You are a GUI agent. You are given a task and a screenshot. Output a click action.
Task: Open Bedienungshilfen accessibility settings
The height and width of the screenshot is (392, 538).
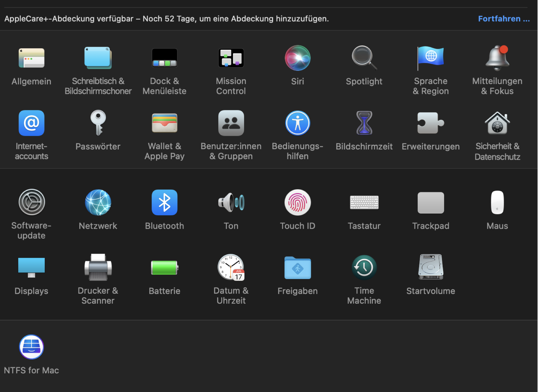[298, 123]
